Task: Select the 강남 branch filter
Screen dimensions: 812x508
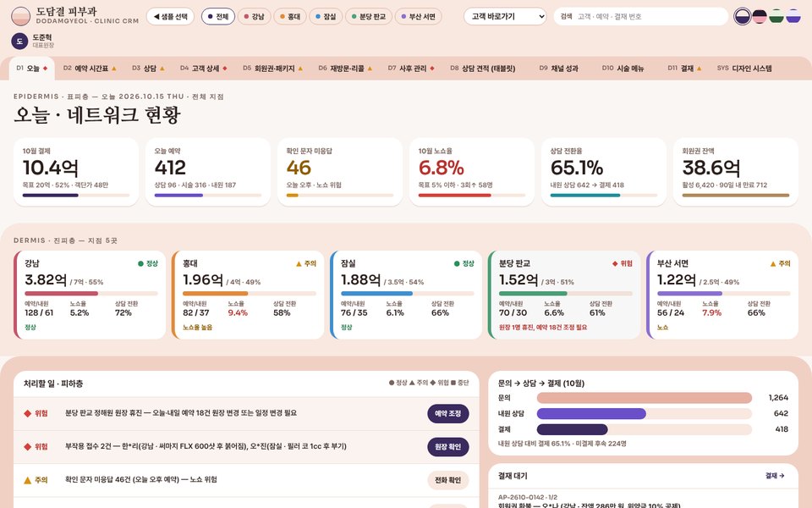Action: [255, 17]
